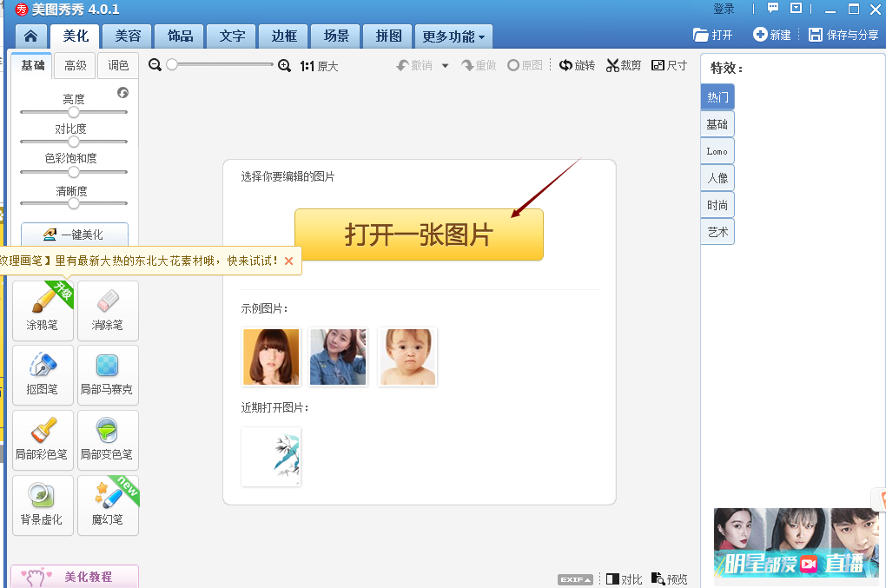Toggle the 对比 compare view

click(x=625, y=579)
